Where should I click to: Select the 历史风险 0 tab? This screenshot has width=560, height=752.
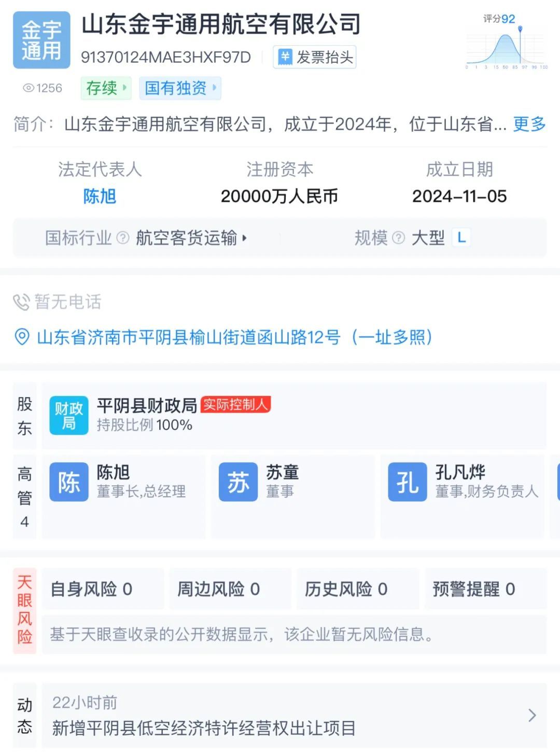(x=358, y=589)
